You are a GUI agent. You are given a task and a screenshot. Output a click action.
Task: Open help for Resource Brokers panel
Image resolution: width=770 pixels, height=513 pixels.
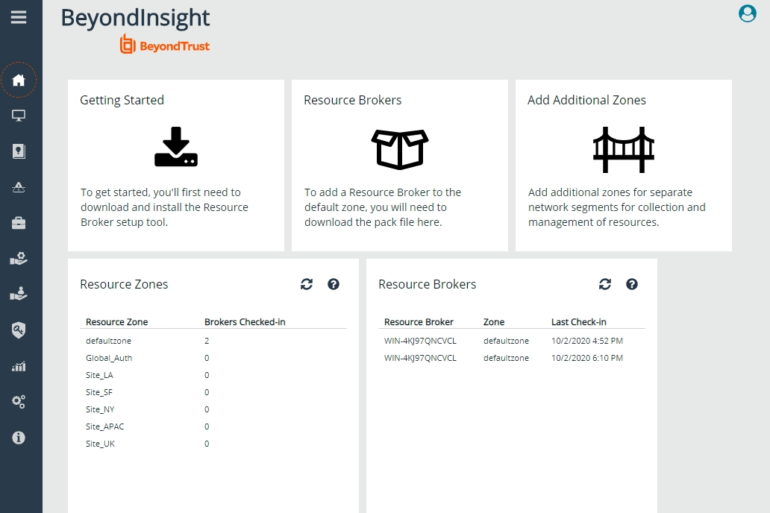click(632, 284)
